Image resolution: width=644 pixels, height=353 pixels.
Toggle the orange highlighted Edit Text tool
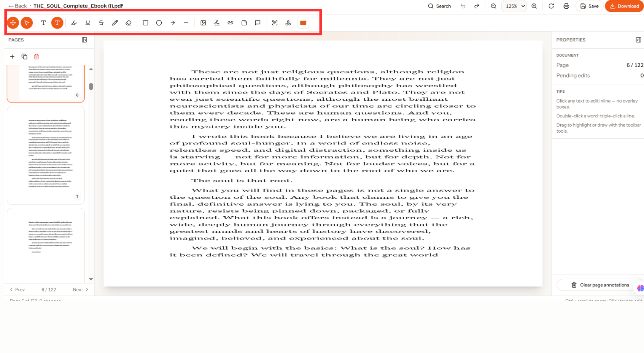(57, 23)
